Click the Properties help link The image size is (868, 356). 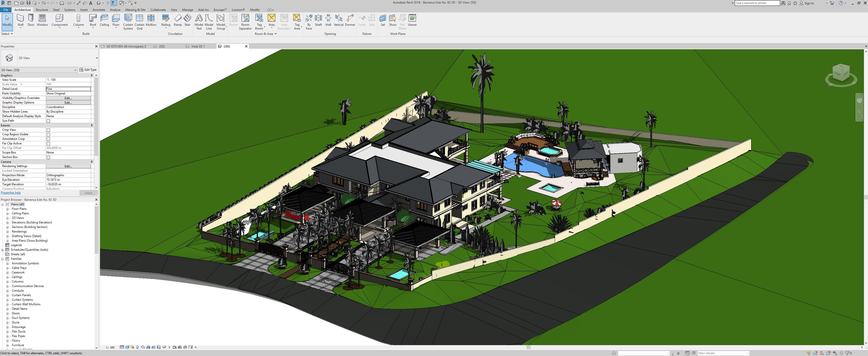(10, 192)
